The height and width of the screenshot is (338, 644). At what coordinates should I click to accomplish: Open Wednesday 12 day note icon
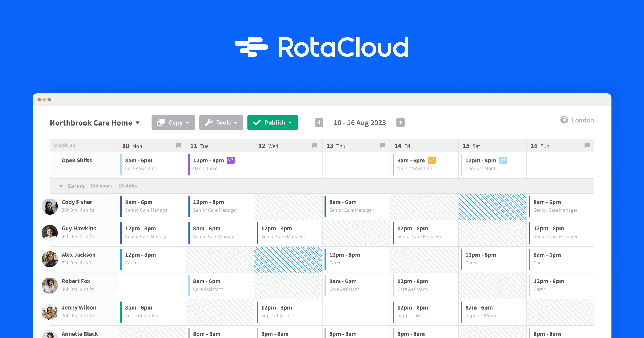click(315, 146)
